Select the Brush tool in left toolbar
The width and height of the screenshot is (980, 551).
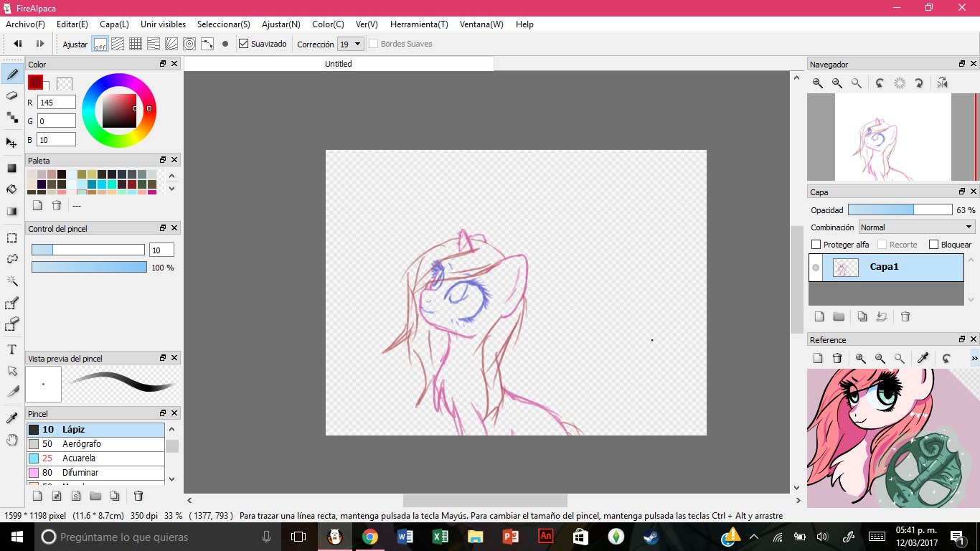click(x=12, y=73)
